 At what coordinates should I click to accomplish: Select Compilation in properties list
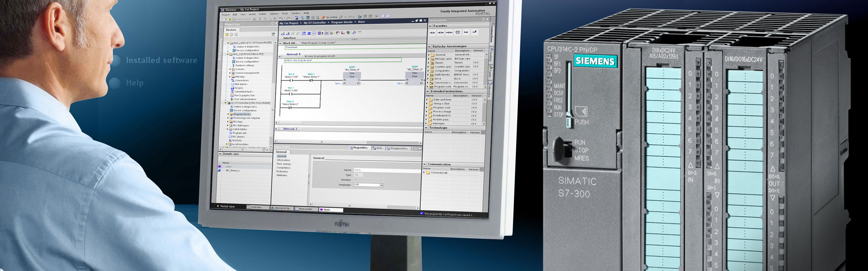(x=283, y=168)
